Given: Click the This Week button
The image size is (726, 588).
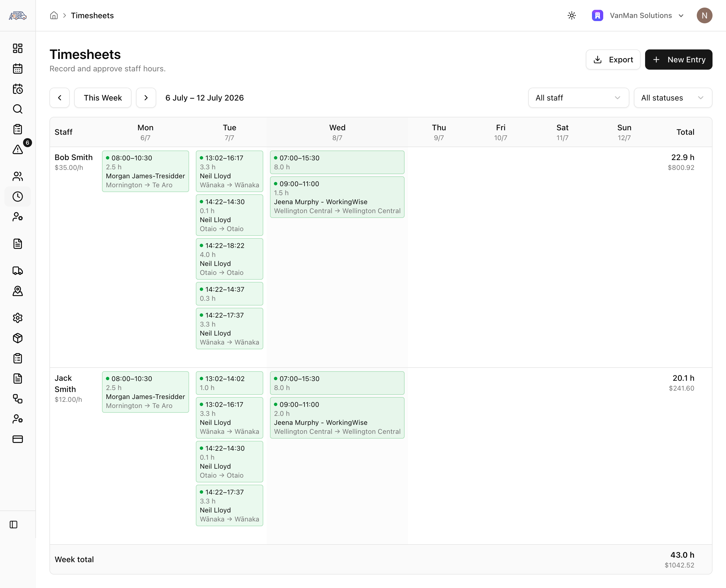Looking at the screenshot, I should coord(103,98).
